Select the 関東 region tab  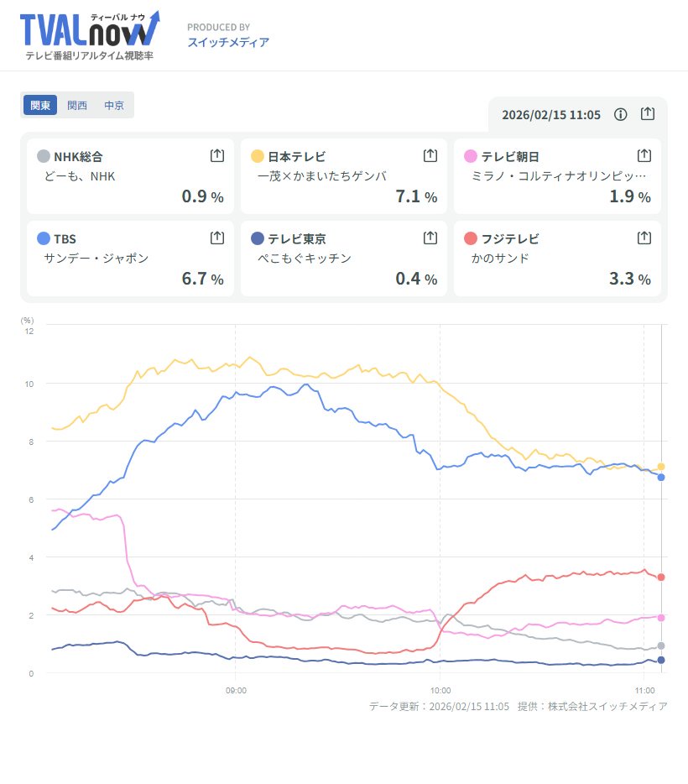40,106
